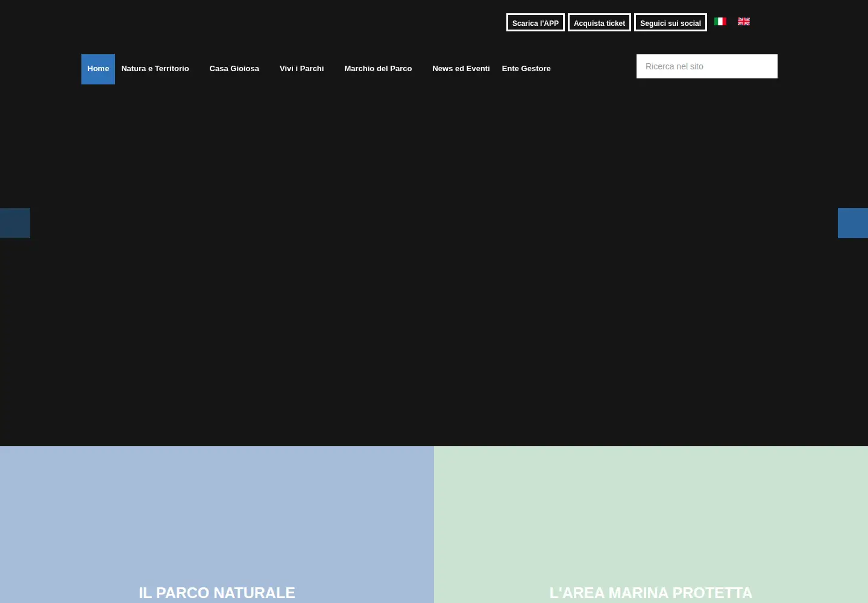
Task: Switch site language to Italian flag
Action: point(720,22)
